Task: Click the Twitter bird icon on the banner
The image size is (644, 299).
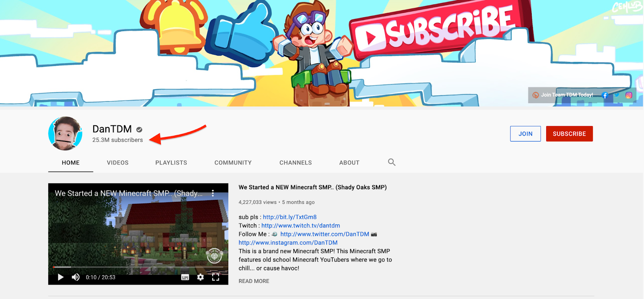Action: click(617, 95)
